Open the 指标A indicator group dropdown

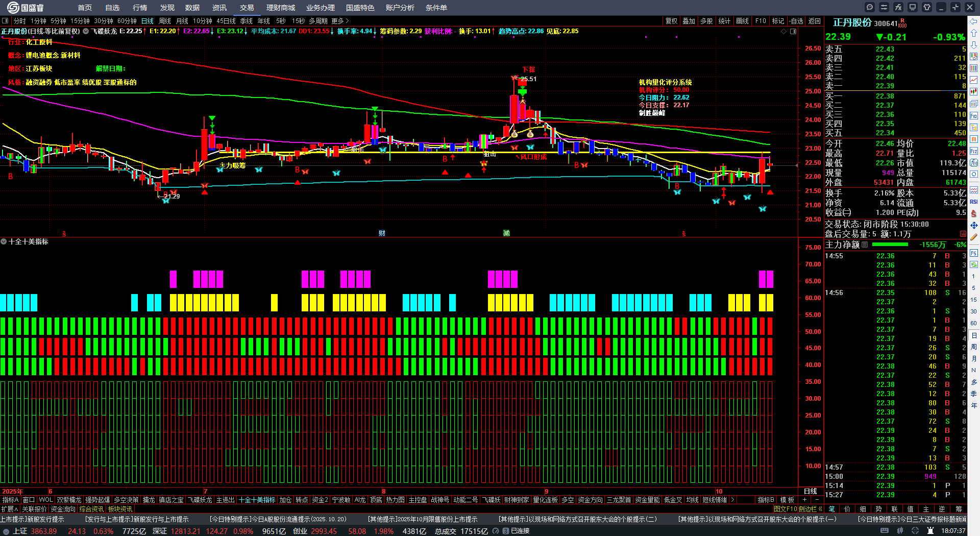pos(10,500)
